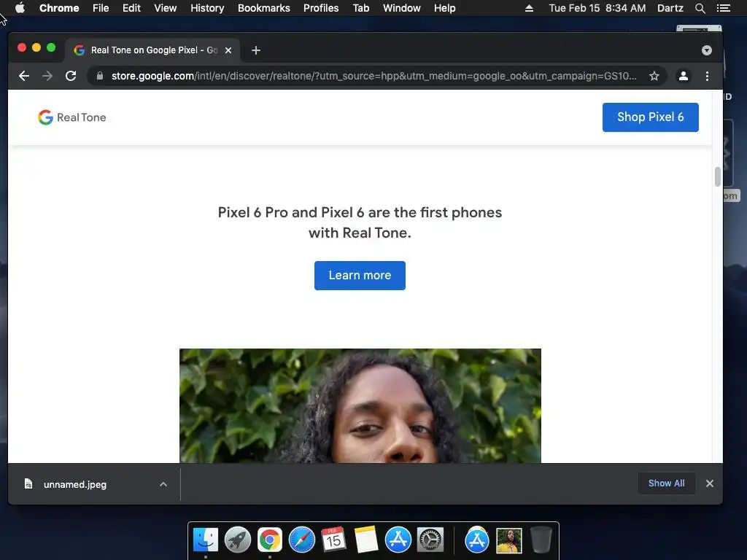Open Spotlight search magnifier
The image size is (747, 560).
[x=700, y=8]
